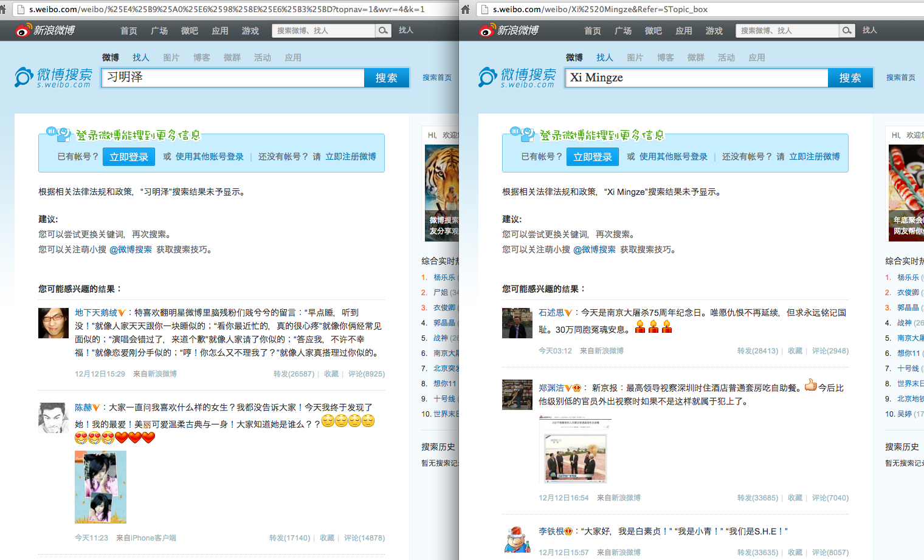Open 地下天鹅绒 user avatar
The width and height of the screenshot is (924, 560).
(53, 323)
